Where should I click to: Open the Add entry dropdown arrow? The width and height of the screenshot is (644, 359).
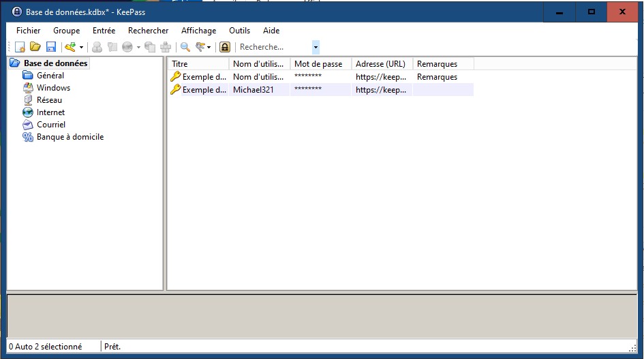tap(81, 47)
